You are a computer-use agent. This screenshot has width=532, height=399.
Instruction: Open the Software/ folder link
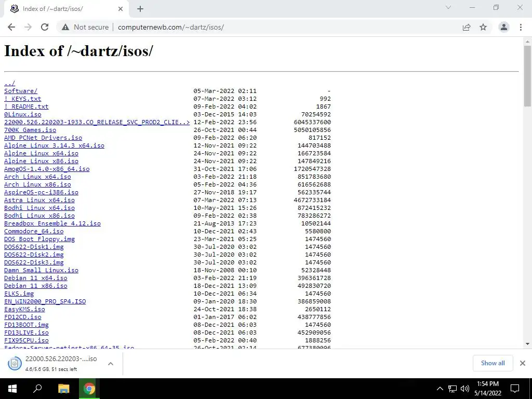pyautogui.click(x=21, y=91)
